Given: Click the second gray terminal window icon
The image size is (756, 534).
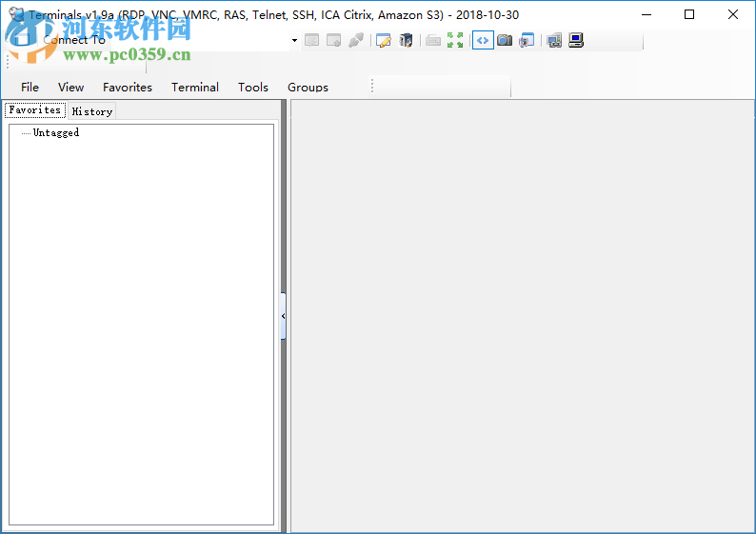Looking at the screenshot, I should click(333, 41).
